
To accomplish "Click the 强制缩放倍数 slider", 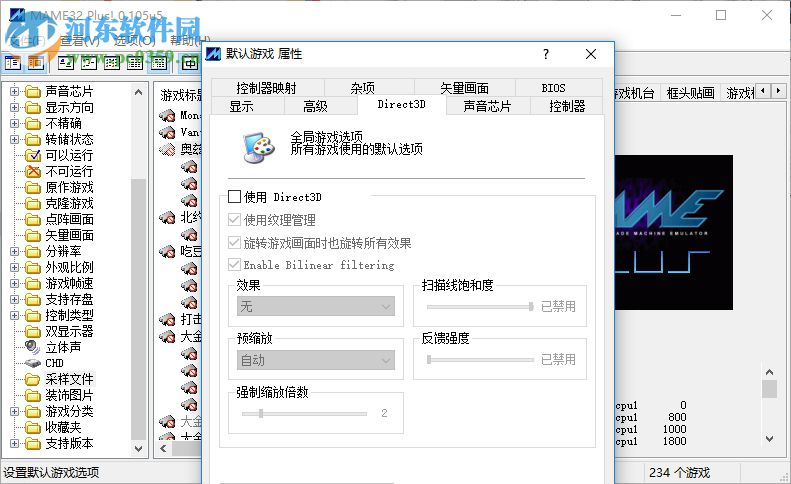I will [x=304, y=414].
